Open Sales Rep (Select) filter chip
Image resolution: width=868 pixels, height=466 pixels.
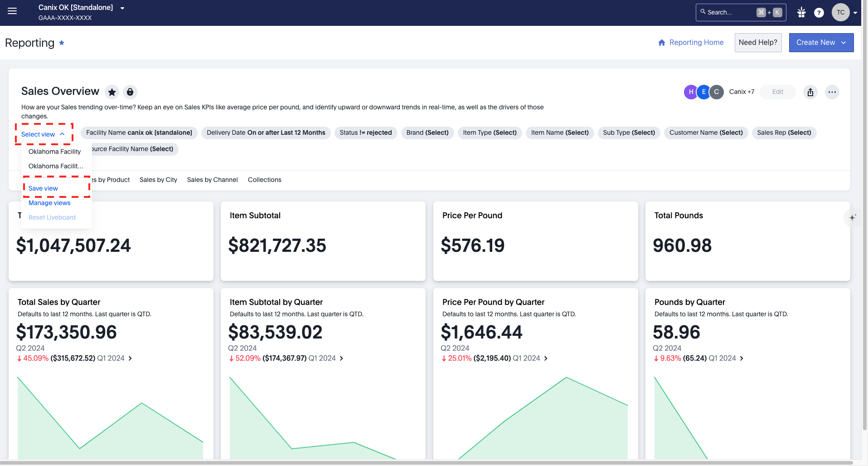(784, 132)
